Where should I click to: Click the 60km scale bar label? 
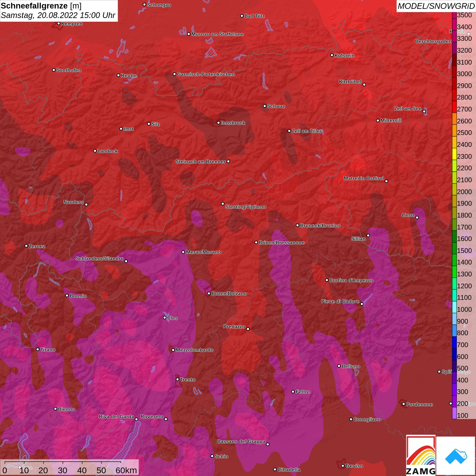pyautogui.click(x=126, y=470)
